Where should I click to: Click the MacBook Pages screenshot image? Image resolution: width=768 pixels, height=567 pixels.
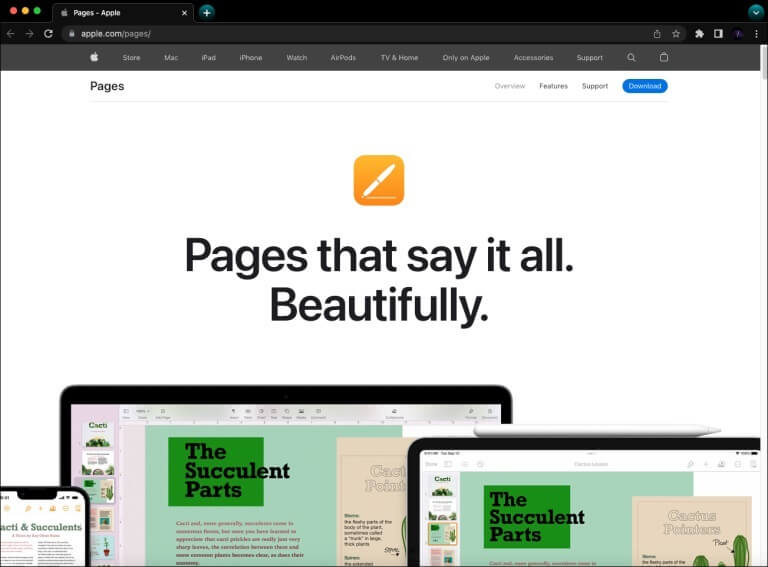click(286, 476)
